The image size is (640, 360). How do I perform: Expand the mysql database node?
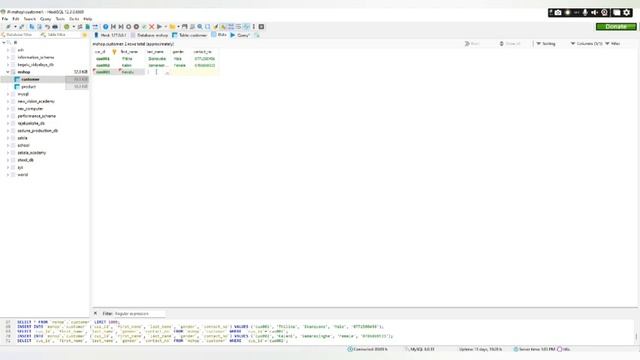(8, 94)
